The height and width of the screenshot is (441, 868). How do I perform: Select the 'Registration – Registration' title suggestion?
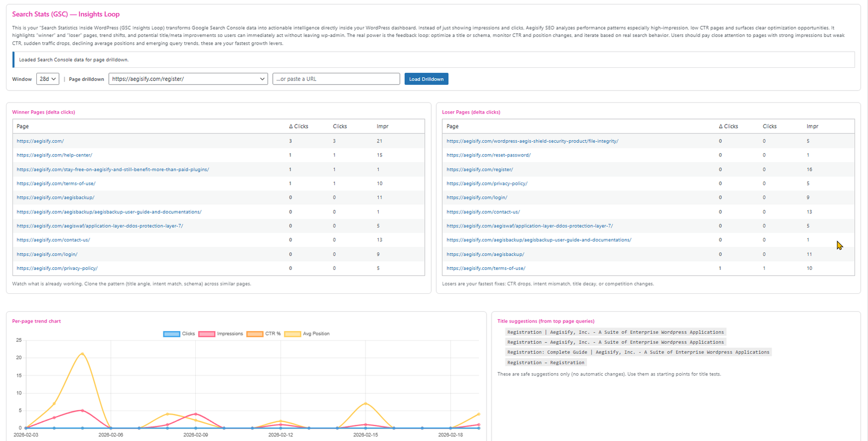(546, 363)
